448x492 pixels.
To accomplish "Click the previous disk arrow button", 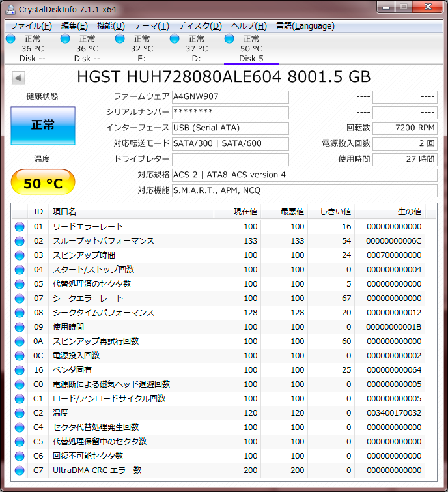I will pyautogui.click(x=18, y=78).
